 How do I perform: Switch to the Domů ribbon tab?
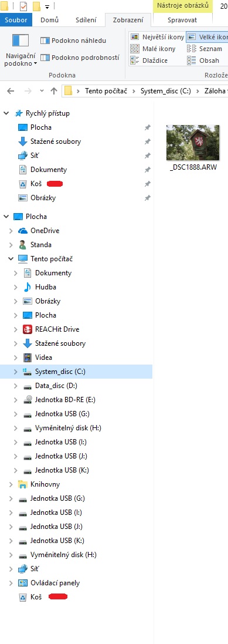coord(50,20)
